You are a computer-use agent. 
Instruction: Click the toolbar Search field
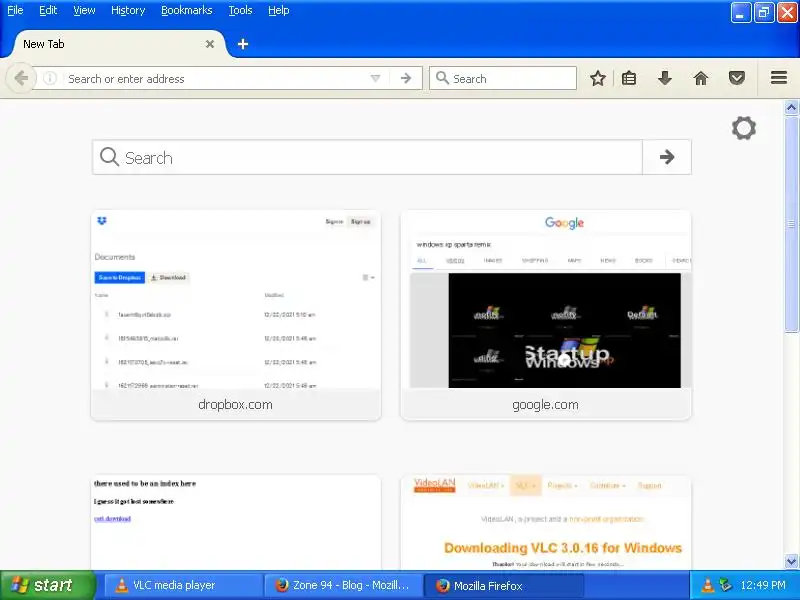click(503, 78)
